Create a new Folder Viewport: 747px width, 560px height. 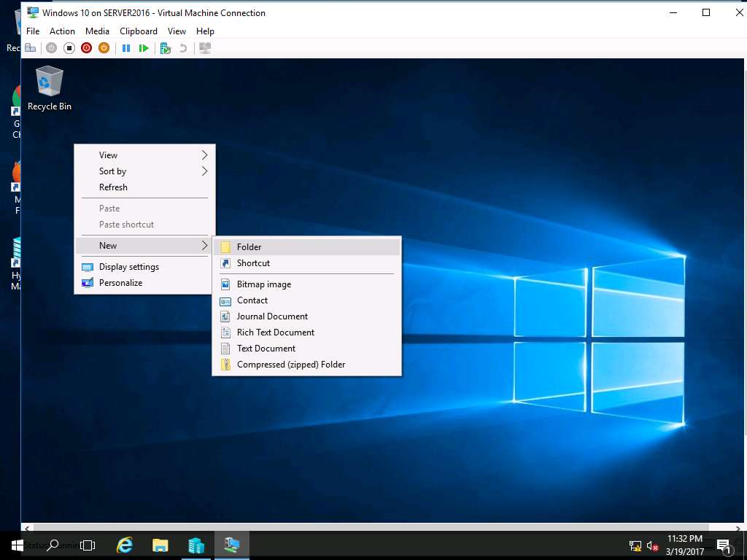[x=307, y=246]
